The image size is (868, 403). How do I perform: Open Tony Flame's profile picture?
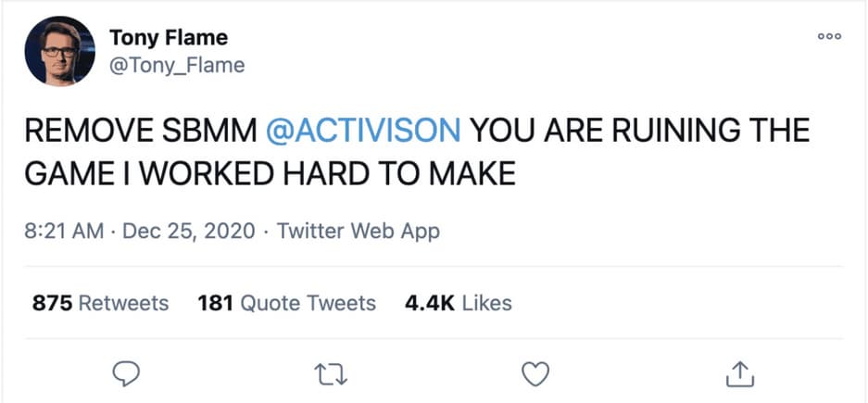[x=59, y=51]
